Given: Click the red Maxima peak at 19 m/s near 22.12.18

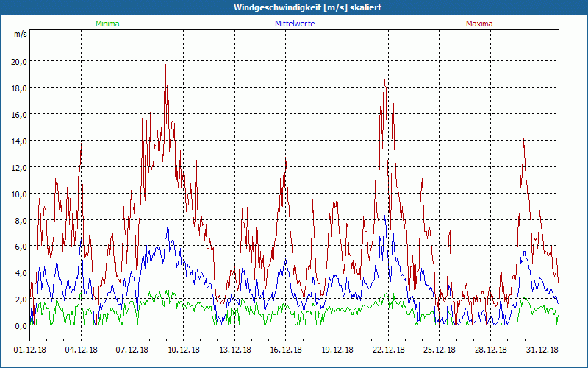Looking at the screenshot, I should [x=384, y=74].
